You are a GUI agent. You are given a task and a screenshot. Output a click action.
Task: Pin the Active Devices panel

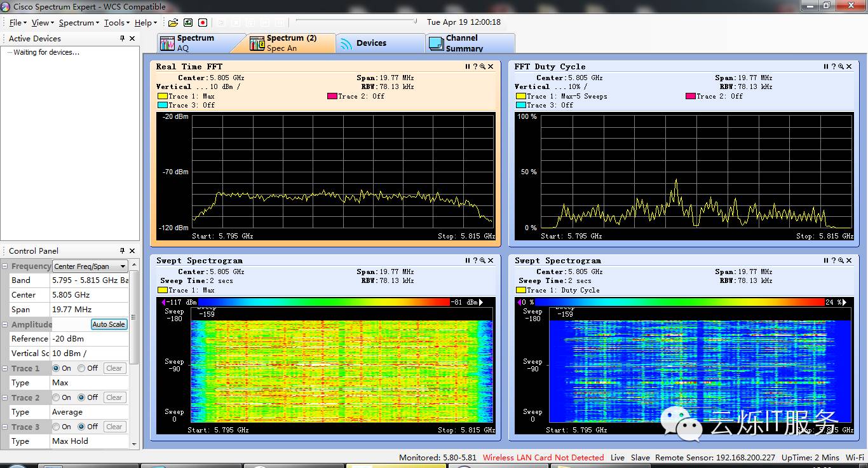tap(123, 39)
